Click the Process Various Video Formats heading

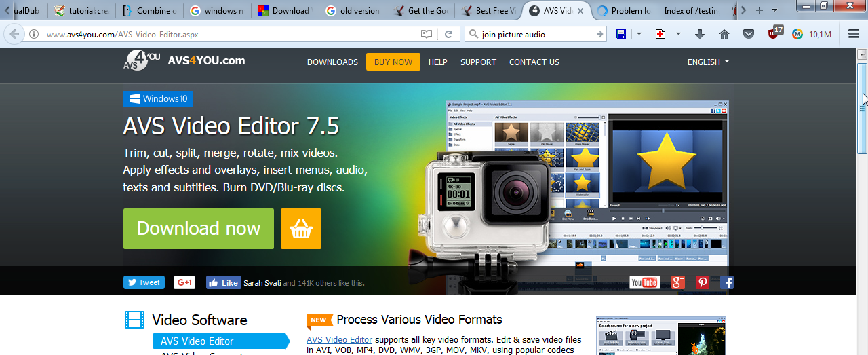(419, 320)
